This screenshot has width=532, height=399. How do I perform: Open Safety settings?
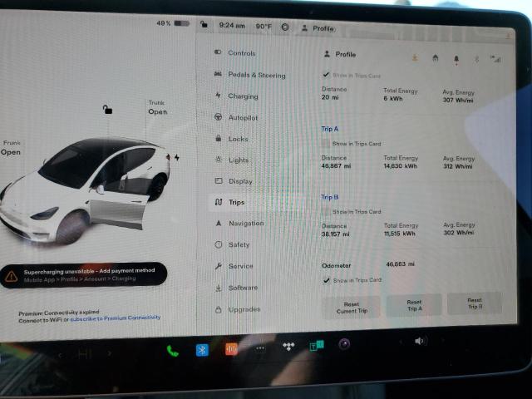click(233, 244)
